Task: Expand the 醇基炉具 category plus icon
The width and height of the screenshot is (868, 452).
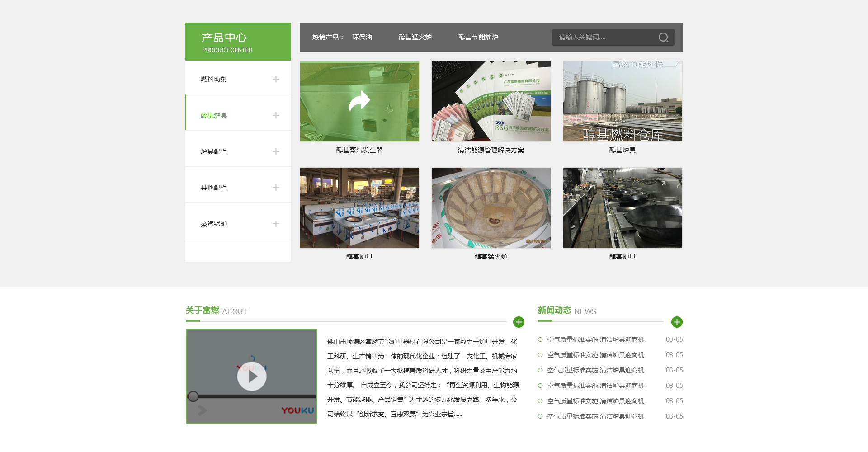Action: [276, 115]
